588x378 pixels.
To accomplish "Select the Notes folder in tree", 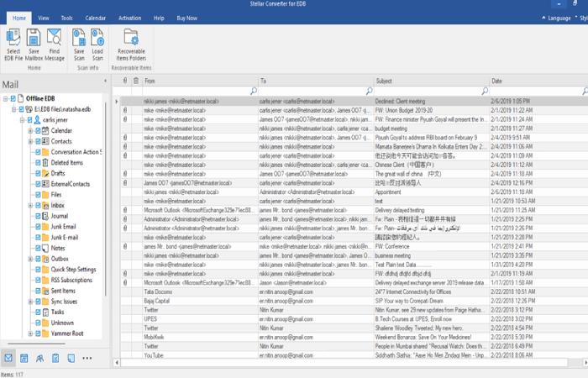I will point(58,249).
